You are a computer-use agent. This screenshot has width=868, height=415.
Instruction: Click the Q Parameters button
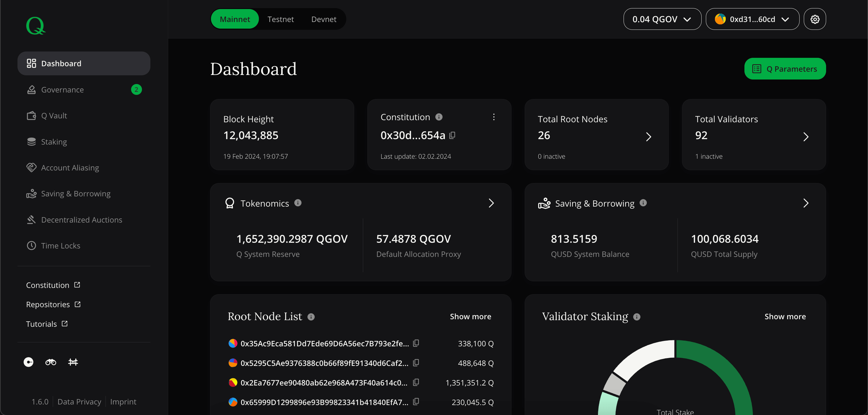click(x=785, y=69)
